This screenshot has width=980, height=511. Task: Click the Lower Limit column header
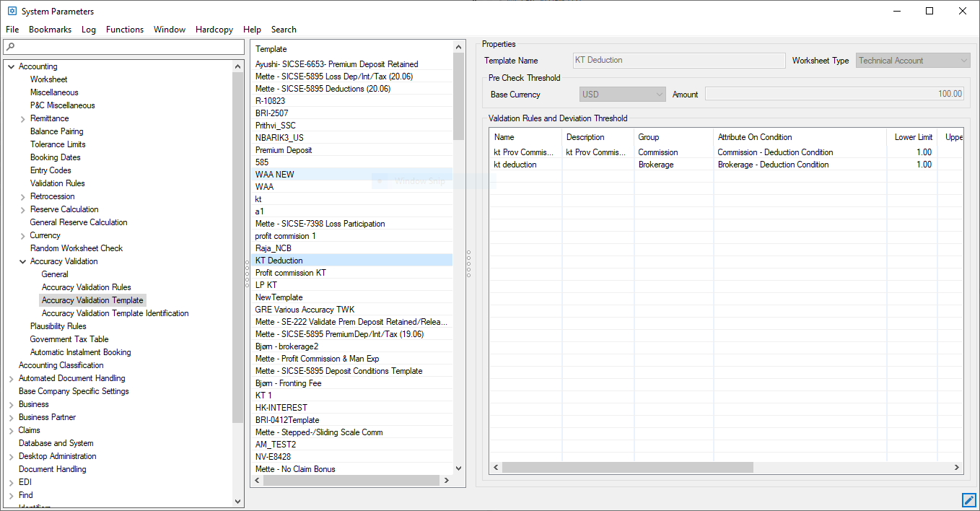pos(913,137)
